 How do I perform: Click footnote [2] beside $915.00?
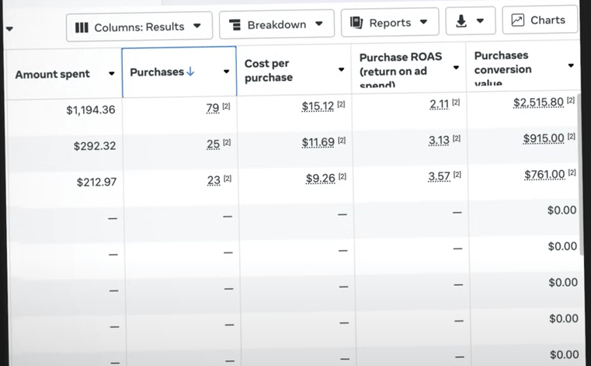(571, 136)
